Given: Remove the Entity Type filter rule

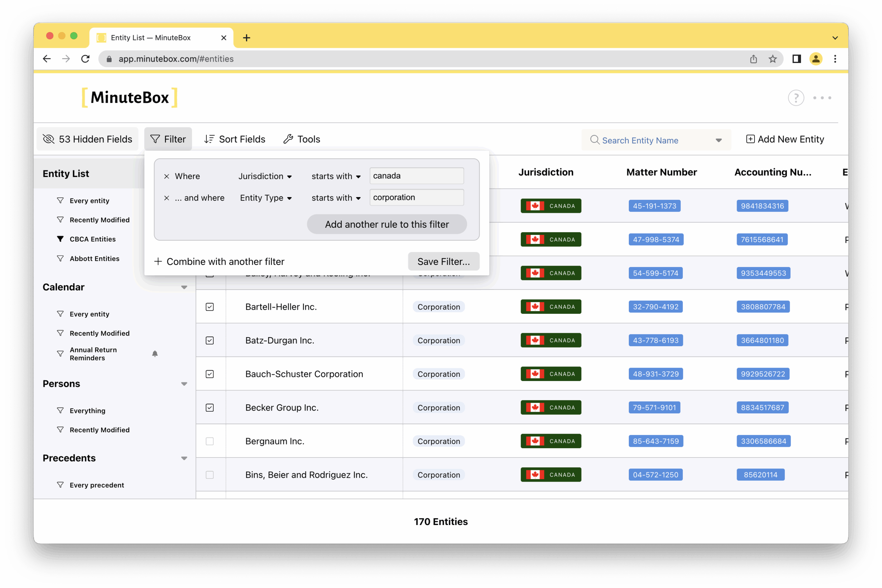Looking at the screenshot, I should tap(167, 198).
